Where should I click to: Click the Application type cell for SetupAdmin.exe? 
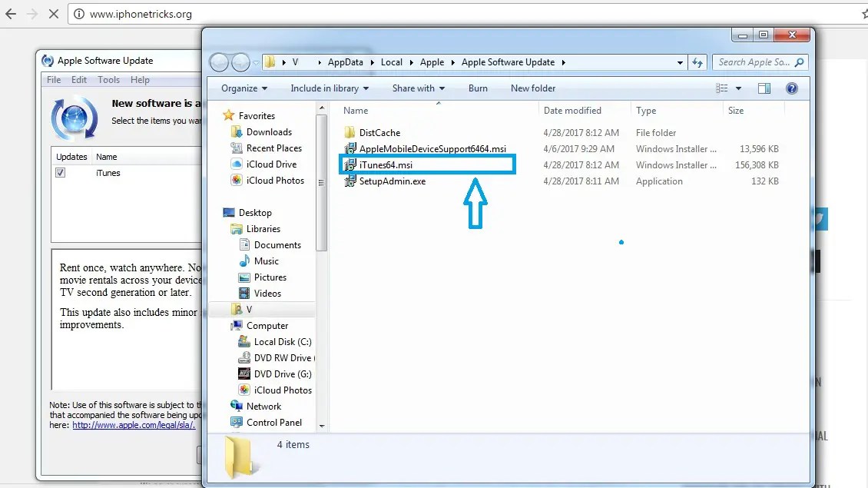(659, 181)
